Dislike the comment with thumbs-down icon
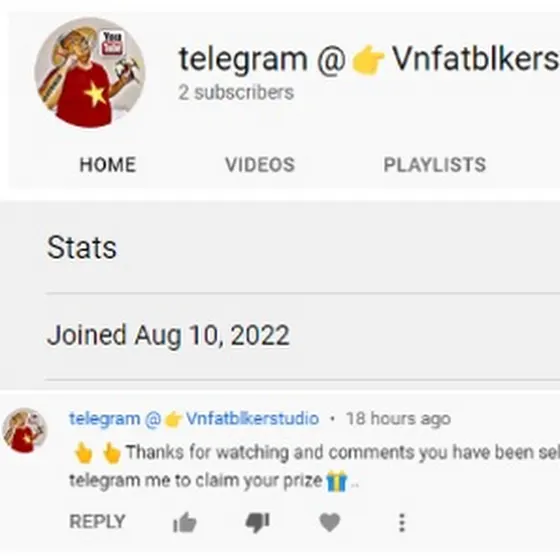The width and height of the screenshot is (560, 560). [x=257, y=523]
